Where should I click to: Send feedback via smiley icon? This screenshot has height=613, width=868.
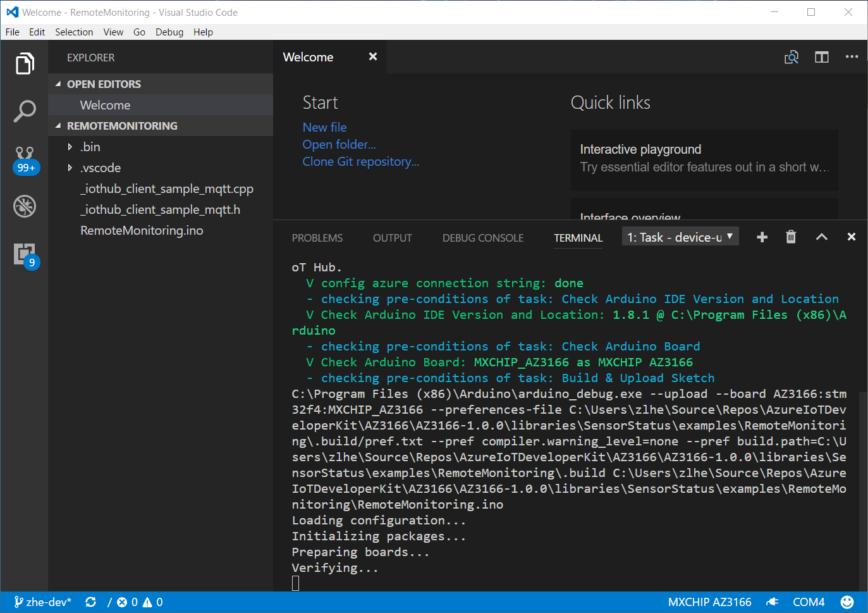pyautogui.click(x=847, y=602)
